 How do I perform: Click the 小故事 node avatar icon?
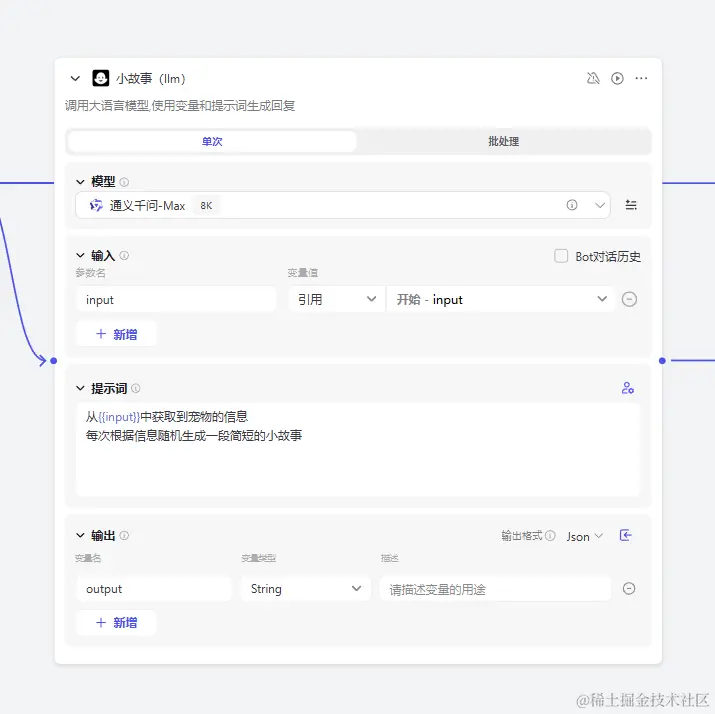coord(101,78)
